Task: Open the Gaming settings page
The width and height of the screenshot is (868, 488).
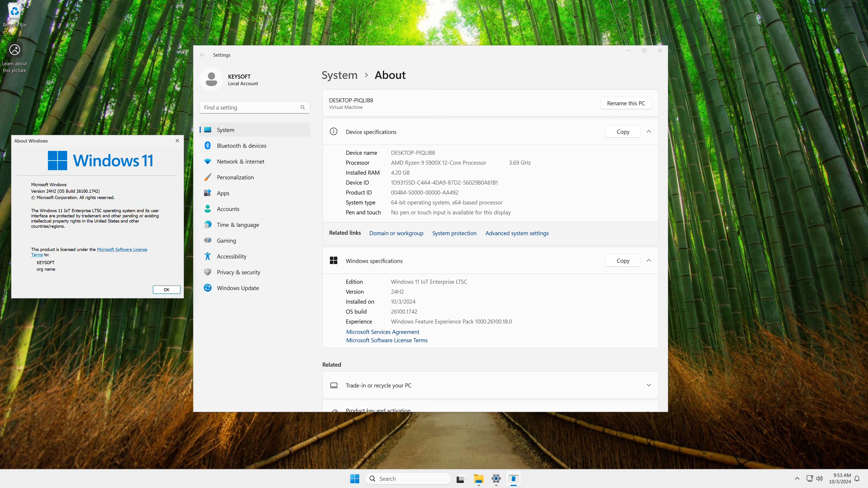Action: pos(226,240)
